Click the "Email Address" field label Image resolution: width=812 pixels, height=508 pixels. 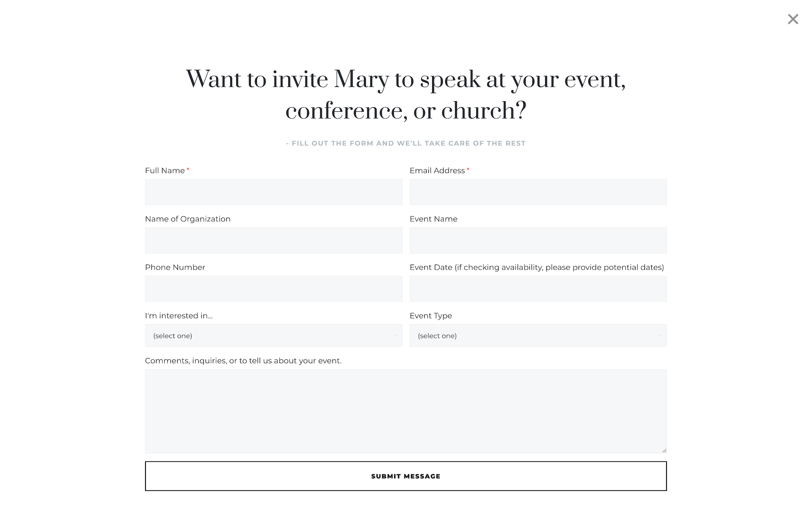click(x=437, y=171)
